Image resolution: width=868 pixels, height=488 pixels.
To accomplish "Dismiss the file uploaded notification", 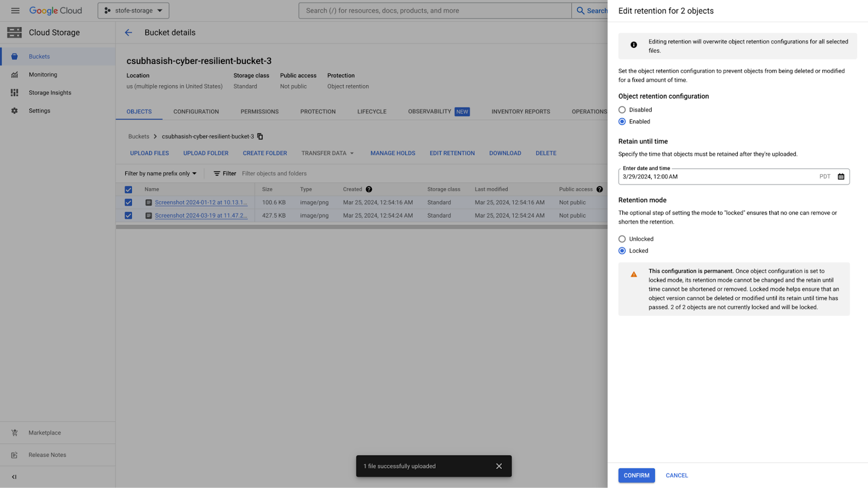I will pos(499,466).
